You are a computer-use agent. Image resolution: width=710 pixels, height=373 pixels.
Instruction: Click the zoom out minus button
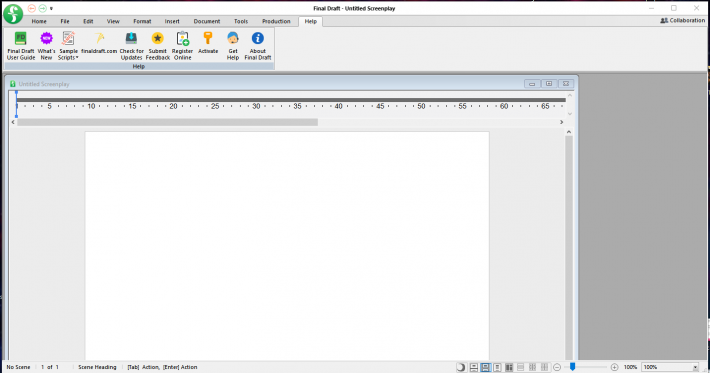557,367
